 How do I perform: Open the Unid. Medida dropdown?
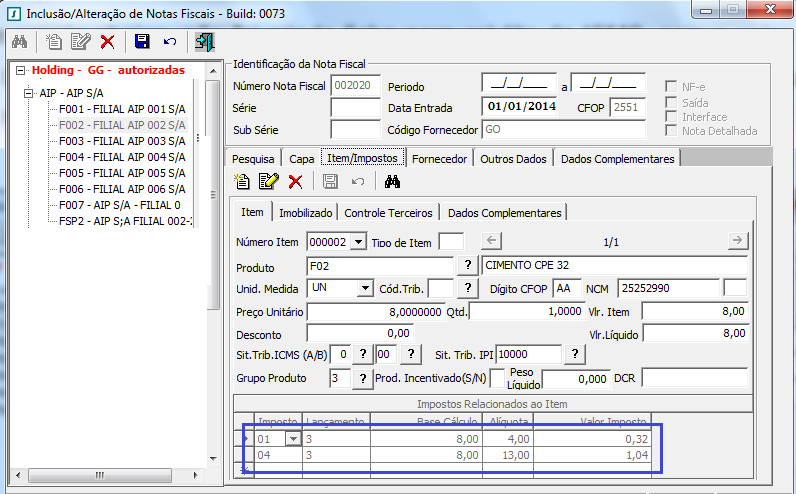pos(364,288)
